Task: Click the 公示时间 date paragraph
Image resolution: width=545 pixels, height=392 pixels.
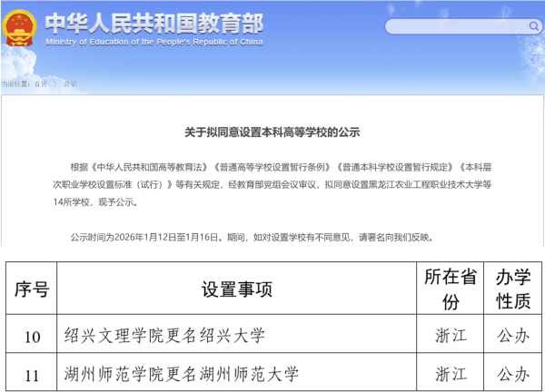Action: click(x=252, y=237)
